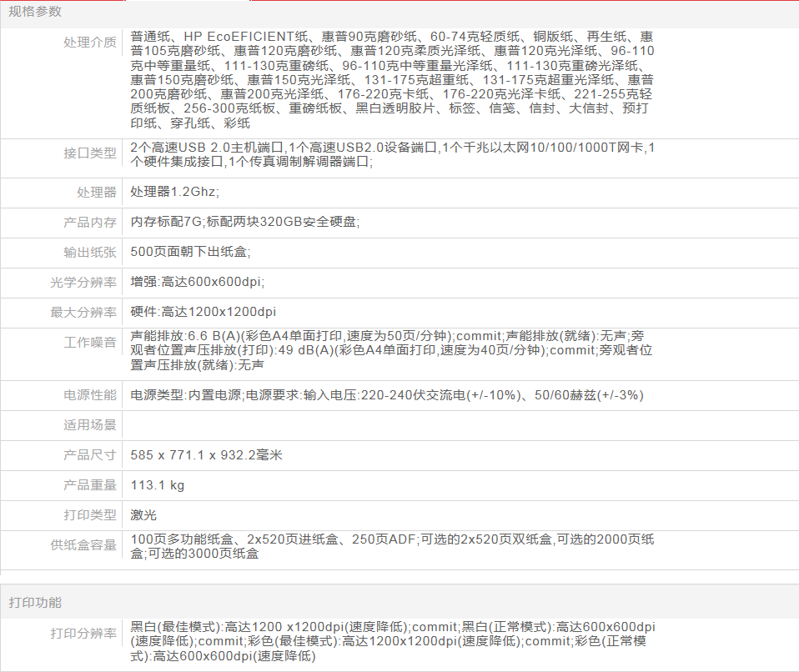The width and height of the screenshot is (799, 672).
Task: Select the 最大分辨率 row label
Action: (x=83, y=312)
